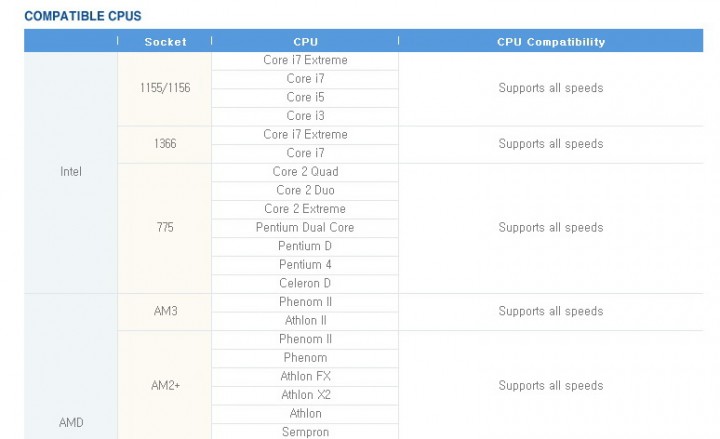The width and height of the screenshot is (720, 439).
Task: Select the AMD brand cell
Action: (71, 422)
